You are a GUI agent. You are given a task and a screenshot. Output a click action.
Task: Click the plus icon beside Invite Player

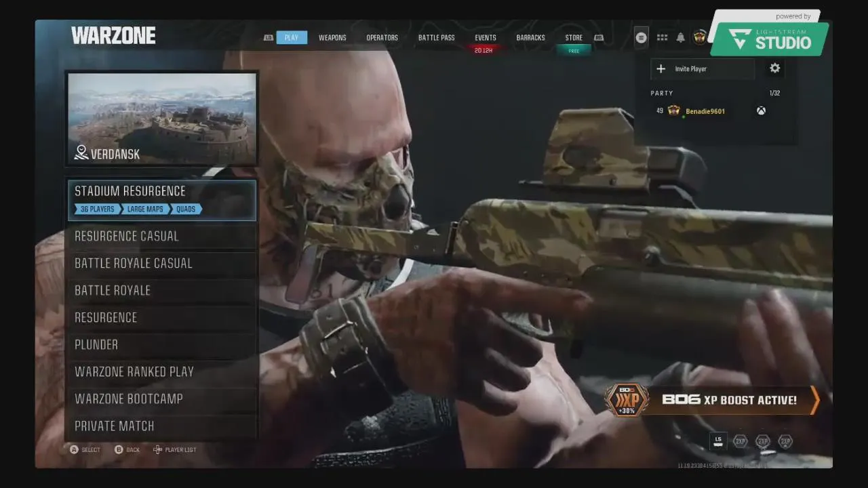point(661,68)
